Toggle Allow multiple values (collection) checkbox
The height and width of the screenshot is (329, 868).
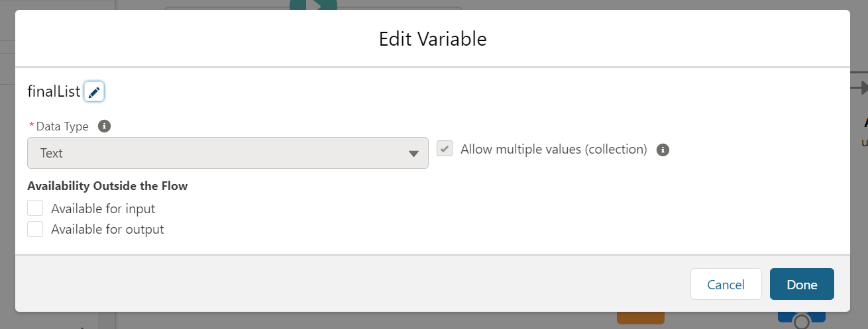[445, 149]
